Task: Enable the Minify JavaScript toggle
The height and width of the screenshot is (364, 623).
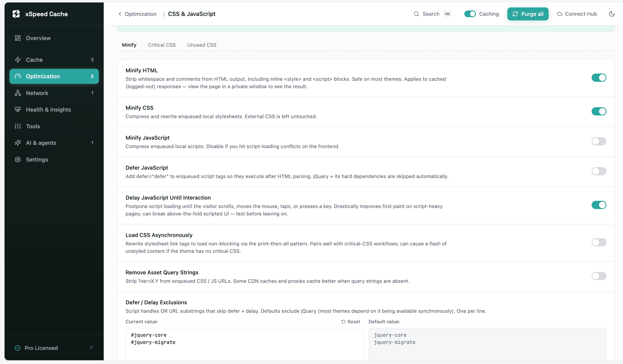Action: tap(599, 142)
